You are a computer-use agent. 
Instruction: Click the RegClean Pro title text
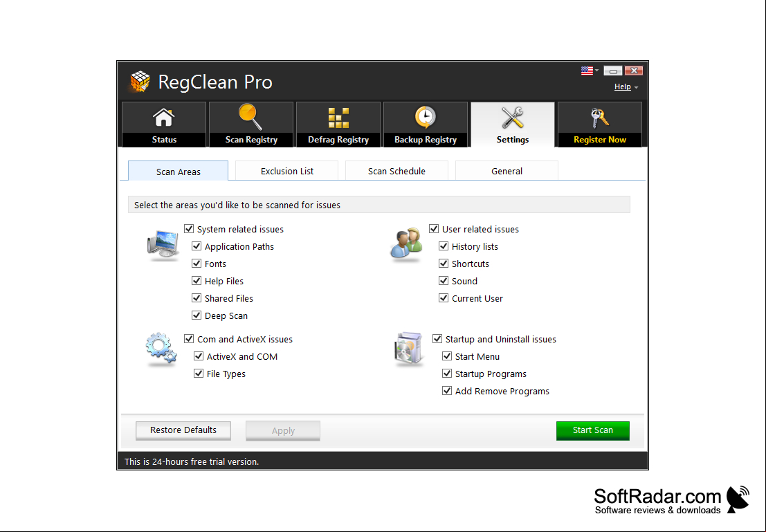(x=215, y=82)
